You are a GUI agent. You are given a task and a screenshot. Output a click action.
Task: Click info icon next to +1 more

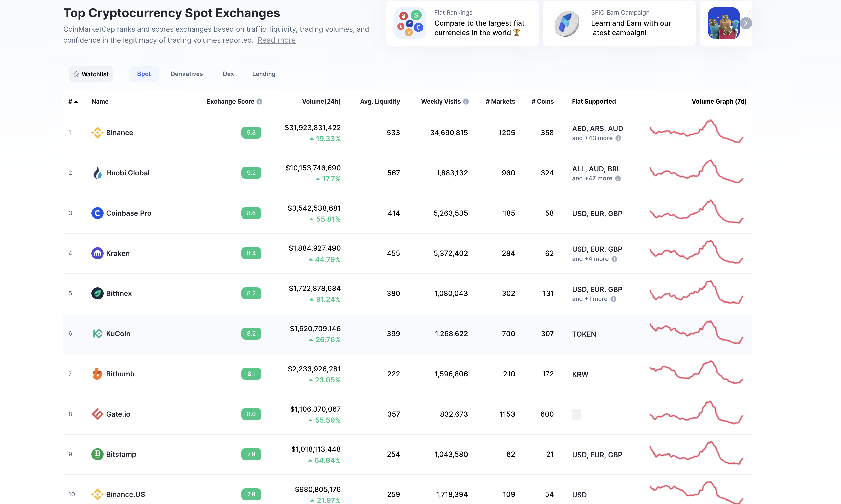click(613, 299)
